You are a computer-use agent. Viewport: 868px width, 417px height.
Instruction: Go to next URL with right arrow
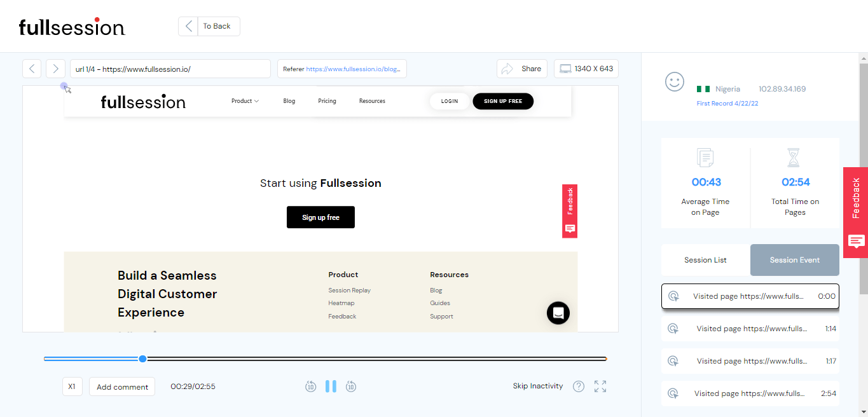[55, 69]
